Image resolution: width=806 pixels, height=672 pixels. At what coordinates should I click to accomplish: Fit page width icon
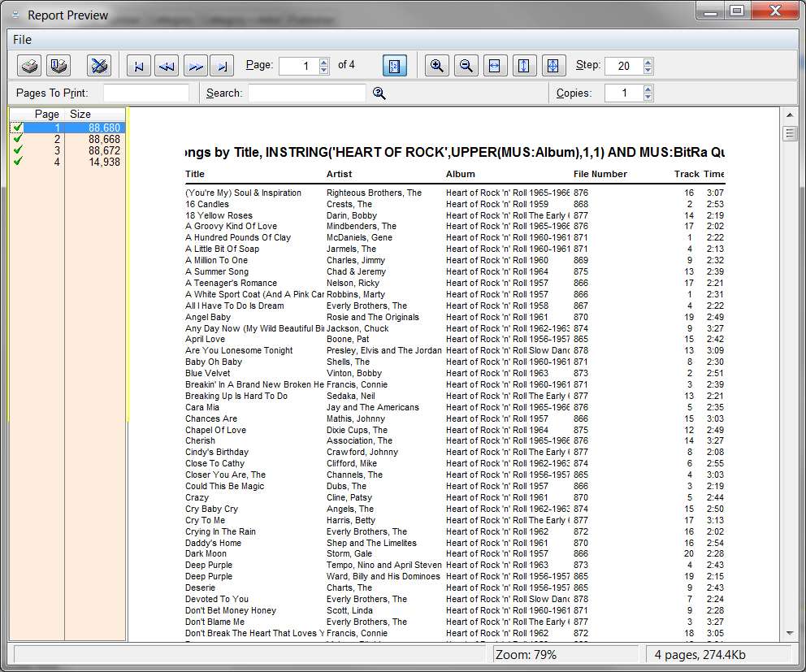click(495, 66)
